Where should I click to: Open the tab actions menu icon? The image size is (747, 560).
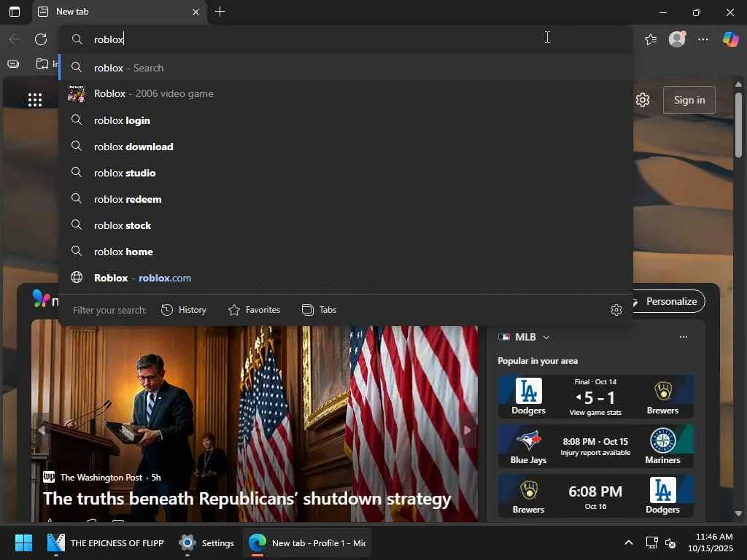click(15, 12)
